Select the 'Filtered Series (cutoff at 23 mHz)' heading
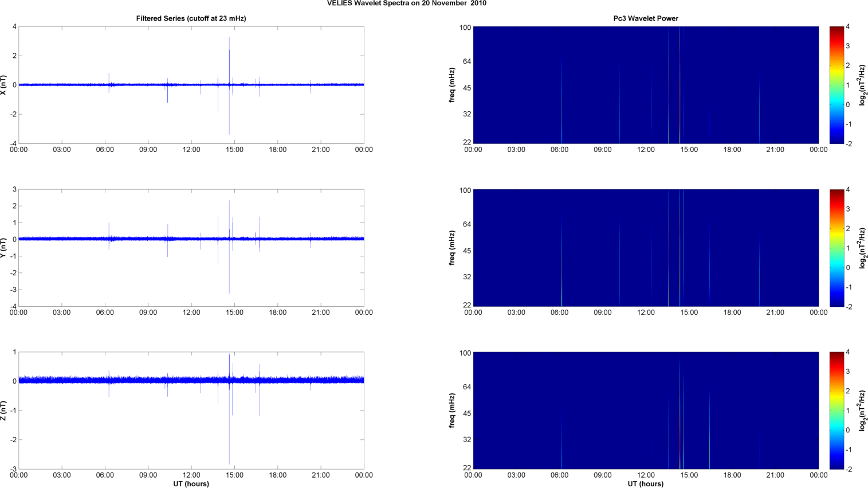868x488 pixels. [x=191, y=18]
